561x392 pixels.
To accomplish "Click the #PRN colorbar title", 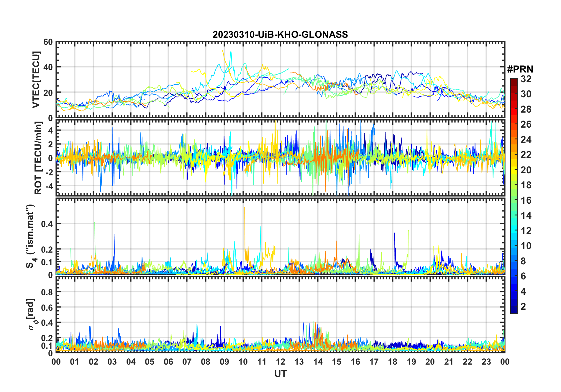I will coord(520,69).
